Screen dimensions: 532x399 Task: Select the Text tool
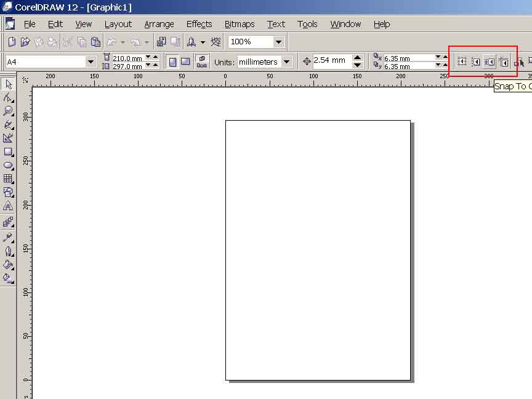pyautogui.click(x=8, y=206)
